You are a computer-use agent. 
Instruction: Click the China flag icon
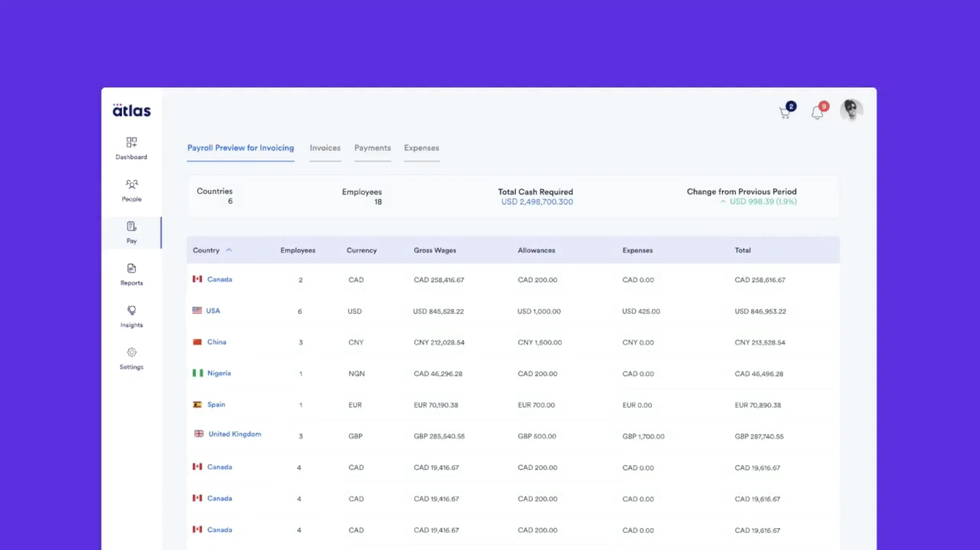click(197, 342)
